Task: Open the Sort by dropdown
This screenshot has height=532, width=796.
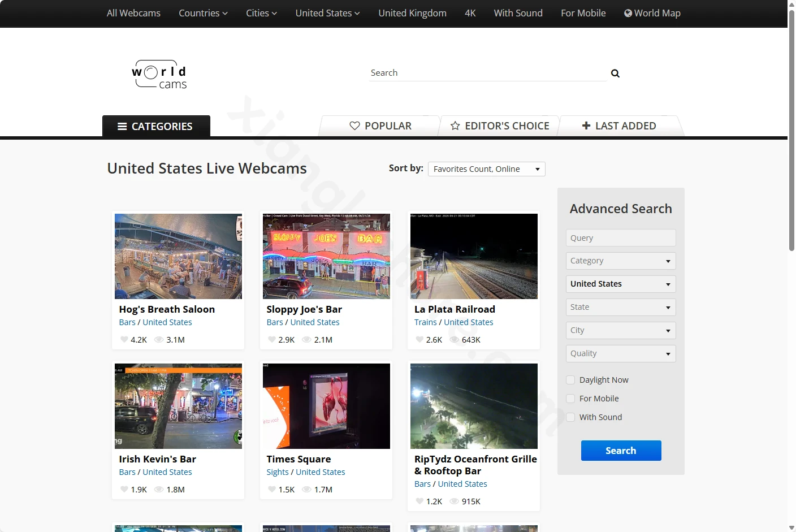Action: (487, 169)
